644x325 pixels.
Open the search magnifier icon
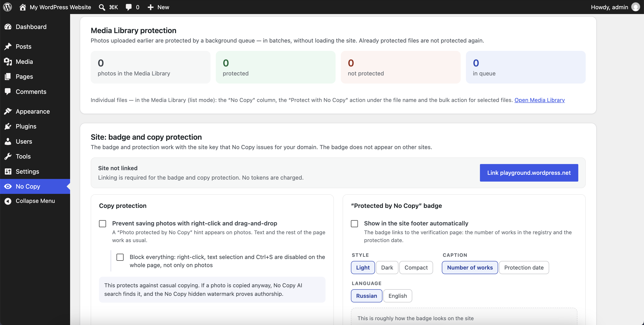tap(102, 7)
